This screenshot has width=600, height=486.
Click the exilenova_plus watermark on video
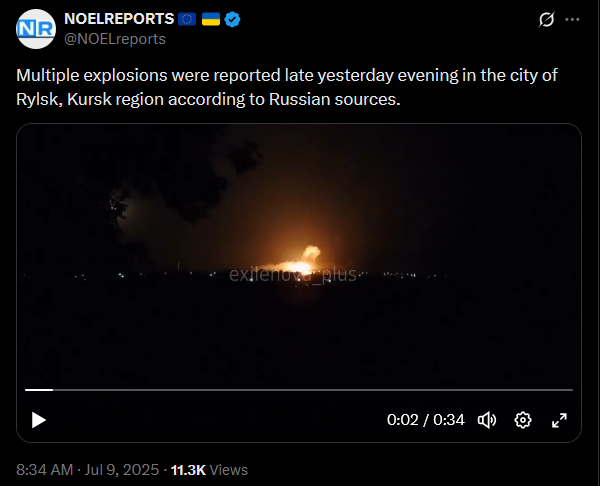point(293,274)
